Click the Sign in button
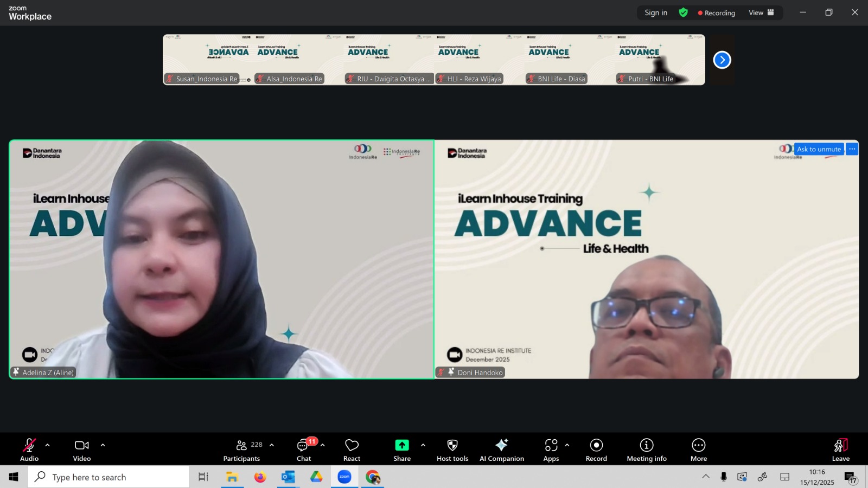Viewport: 868px width, 488px height. [x=656, y=12]
